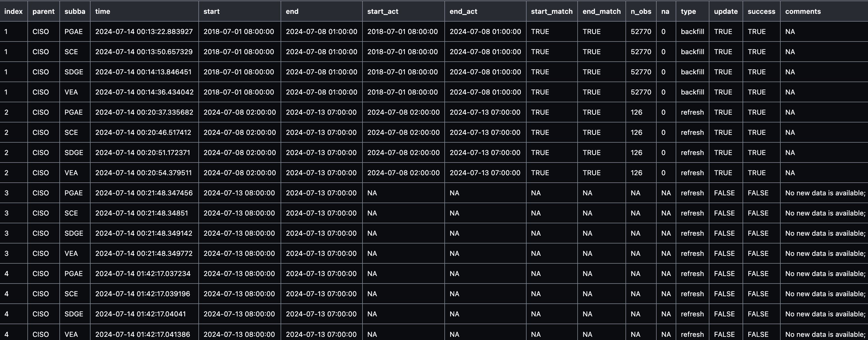This screenshot has height=340, width=868.
Task: Click the 'comments' column header
Action: 803,12
